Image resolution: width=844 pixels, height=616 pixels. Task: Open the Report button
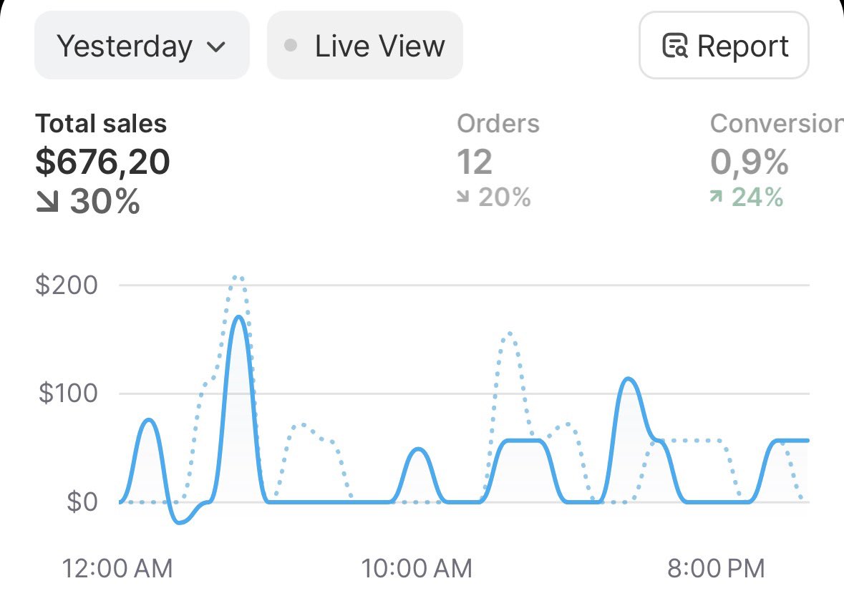point(724,47)
